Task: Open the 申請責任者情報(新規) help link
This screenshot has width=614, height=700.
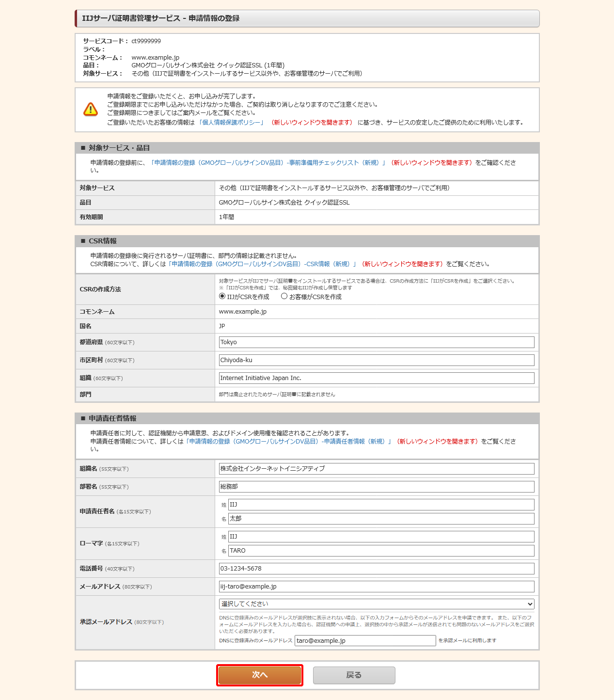Action: [x=288, y=442]
